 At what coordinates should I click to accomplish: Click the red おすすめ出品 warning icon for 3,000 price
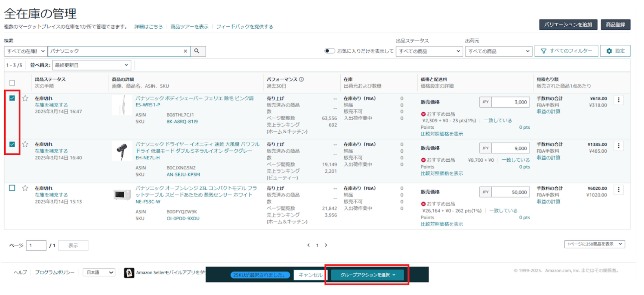[x=423, y=114]
